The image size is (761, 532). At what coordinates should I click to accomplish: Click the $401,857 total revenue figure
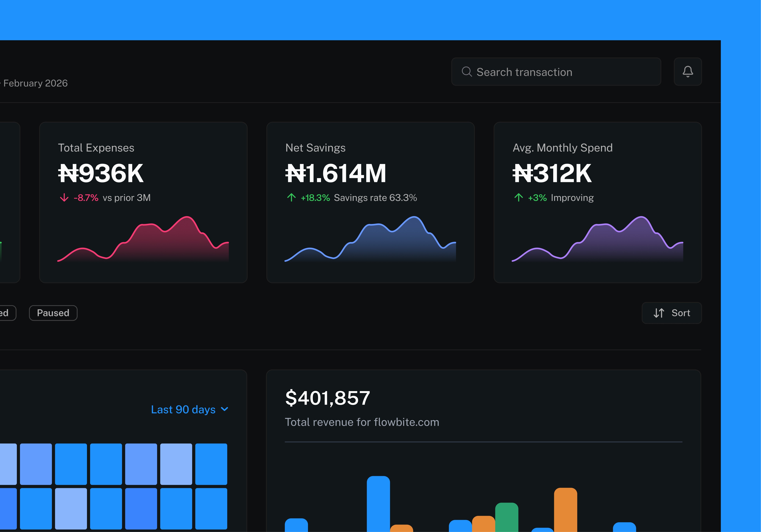coord(327,398)
